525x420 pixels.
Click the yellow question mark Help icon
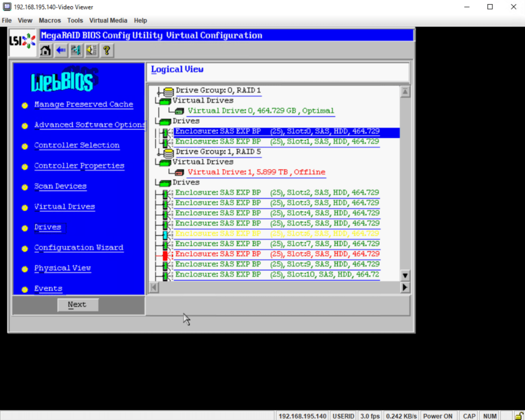[x=107, y=51]
